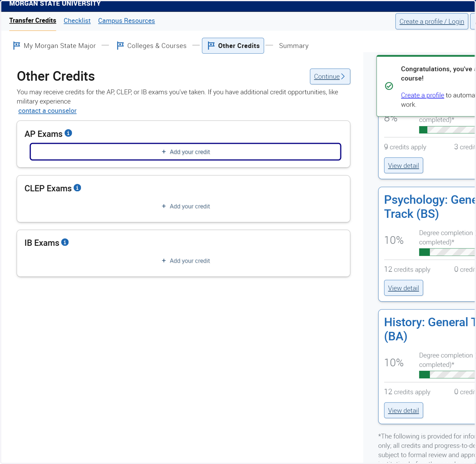Click History 10% completion value
The height and width of the screenshot is (464, 476).
click(394, 363)
